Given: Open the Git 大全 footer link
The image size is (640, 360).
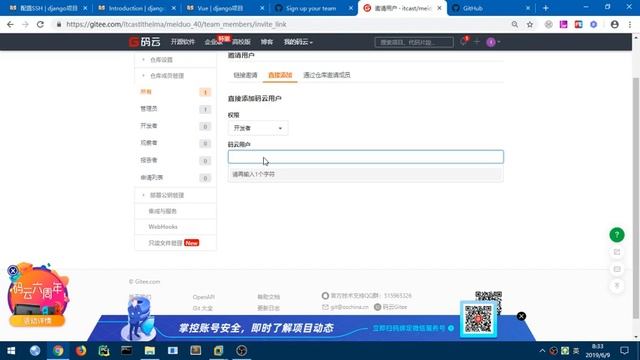Looking at the screenshot, I should [202, 308].
